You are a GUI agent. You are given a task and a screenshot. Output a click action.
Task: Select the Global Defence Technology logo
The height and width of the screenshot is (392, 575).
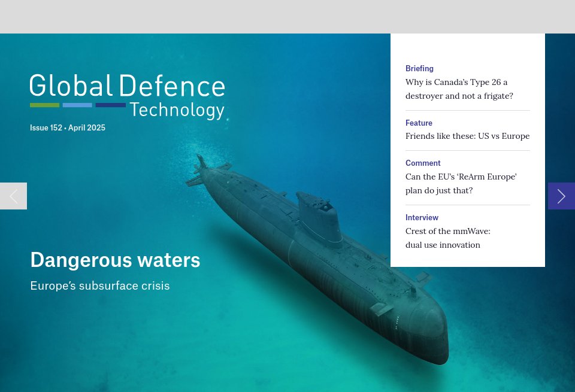[x=127, y=96]
